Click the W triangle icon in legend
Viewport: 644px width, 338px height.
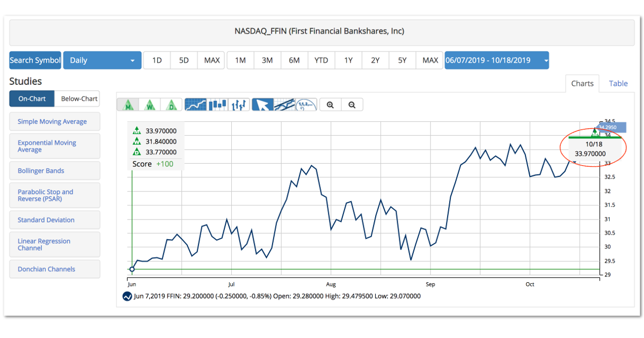tap(137, 142)
